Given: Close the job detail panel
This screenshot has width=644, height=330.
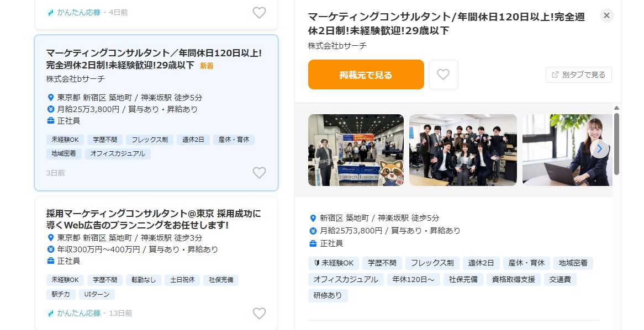Looking at the screenshot, I should 606,15.
